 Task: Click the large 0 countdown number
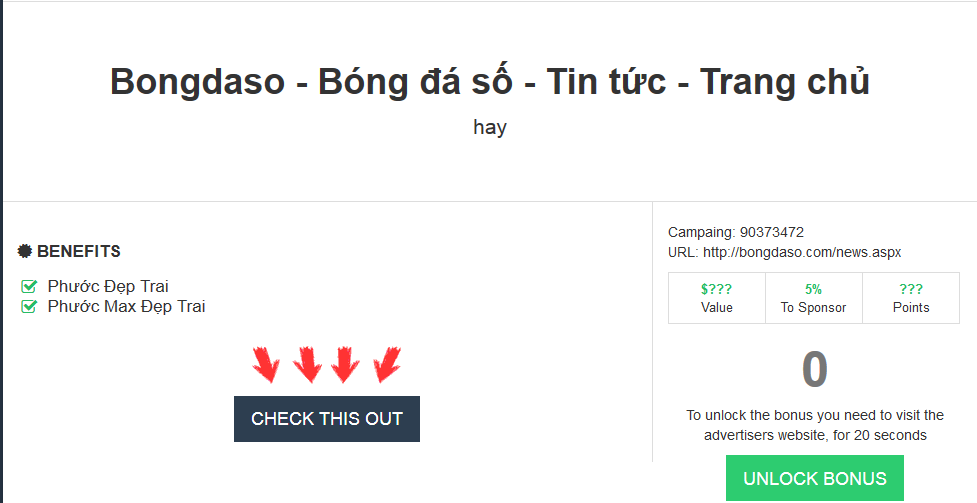pyautogui.click(x=814, y=370)
